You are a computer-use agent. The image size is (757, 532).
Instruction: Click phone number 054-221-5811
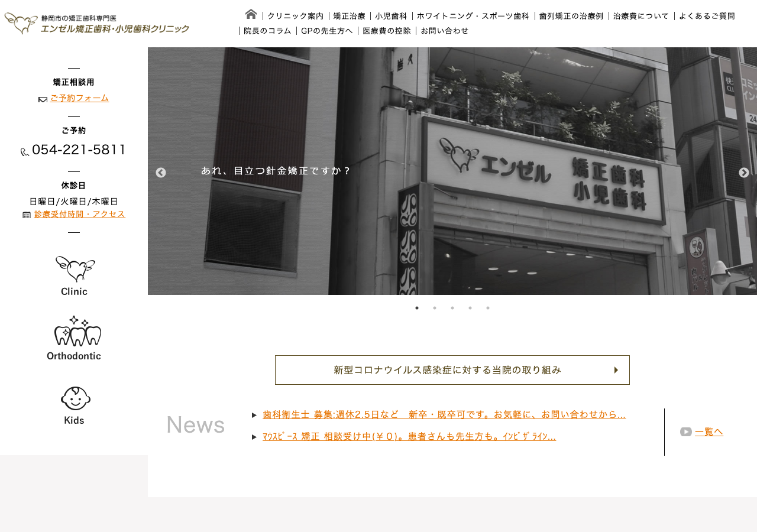pyautogui.click(x=79, y=150)
